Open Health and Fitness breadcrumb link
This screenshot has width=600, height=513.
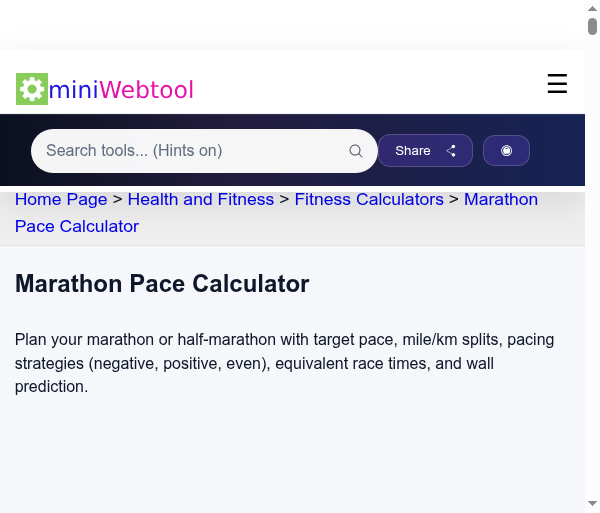pos(201,199)
